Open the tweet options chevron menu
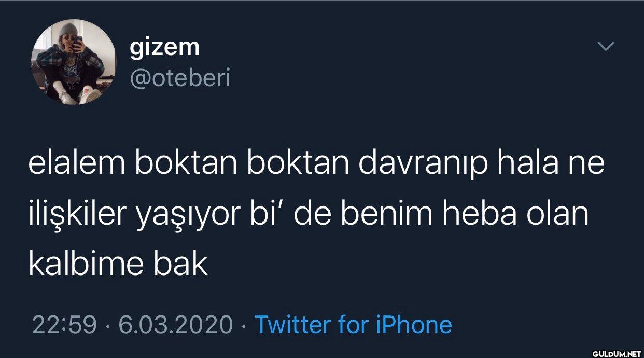 tap(606, 47)
